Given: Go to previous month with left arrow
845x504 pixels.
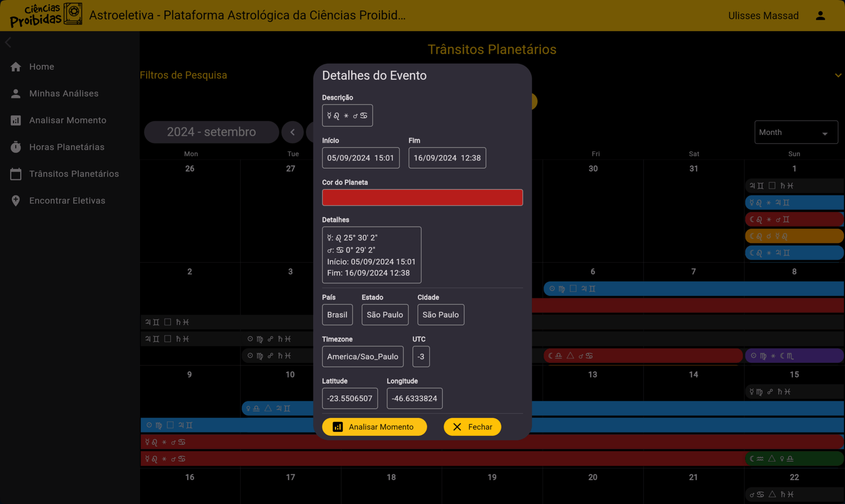Looking at the screenshot, I should pos(292,132).
